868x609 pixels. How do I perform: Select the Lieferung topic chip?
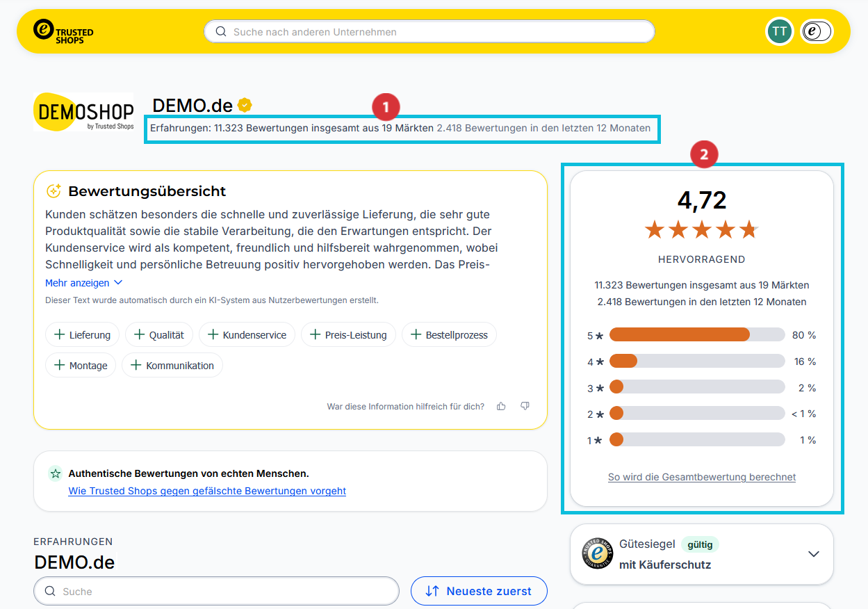click(x=83, y=334)
